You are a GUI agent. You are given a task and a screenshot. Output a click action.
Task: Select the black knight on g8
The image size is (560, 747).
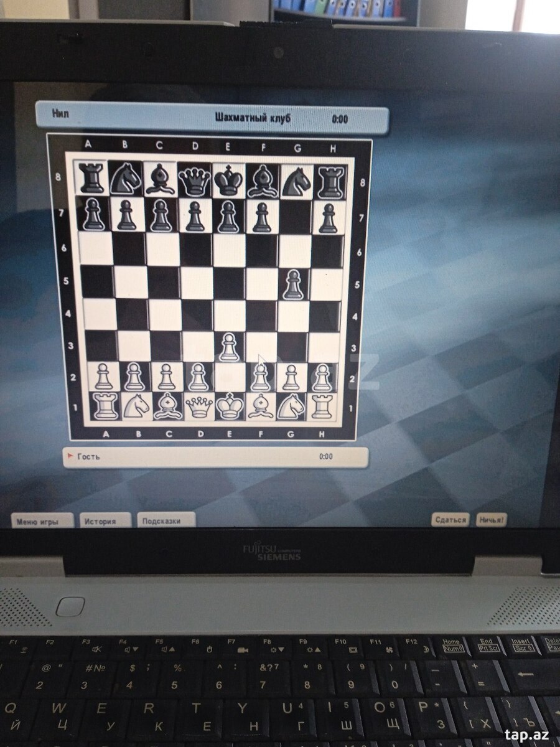(296, 183)
